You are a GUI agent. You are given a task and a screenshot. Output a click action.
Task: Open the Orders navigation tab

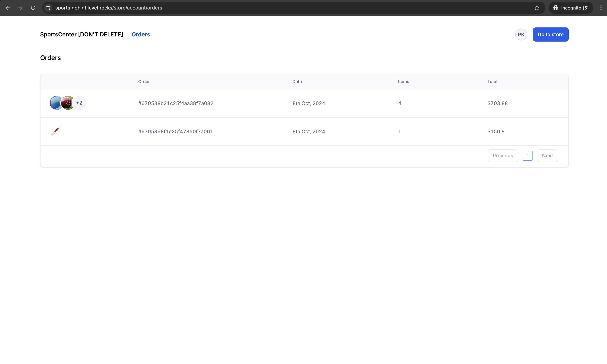141,34
